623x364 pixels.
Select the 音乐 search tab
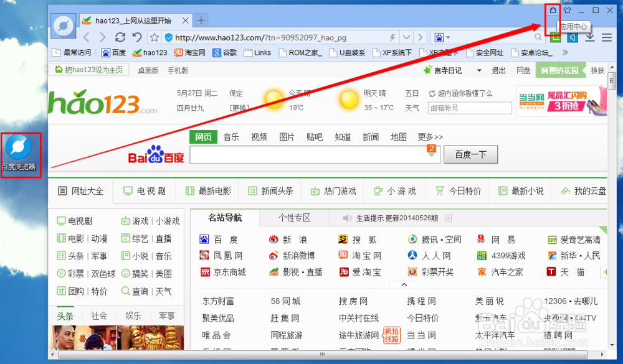click(x=231, y=137)
